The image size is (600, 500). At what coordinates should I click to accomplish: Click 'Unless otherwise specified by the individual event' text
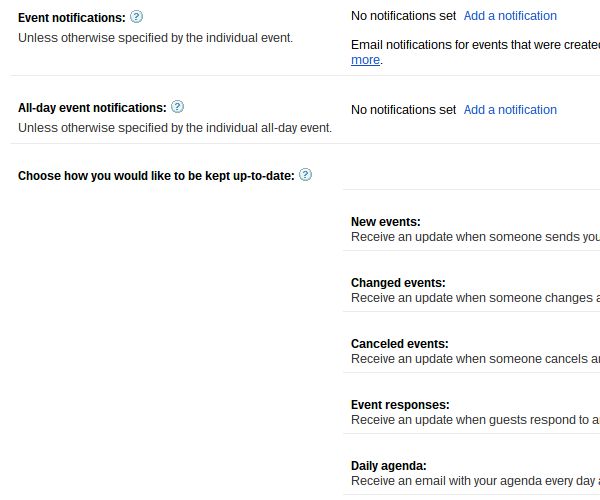[x=156, y=38]
